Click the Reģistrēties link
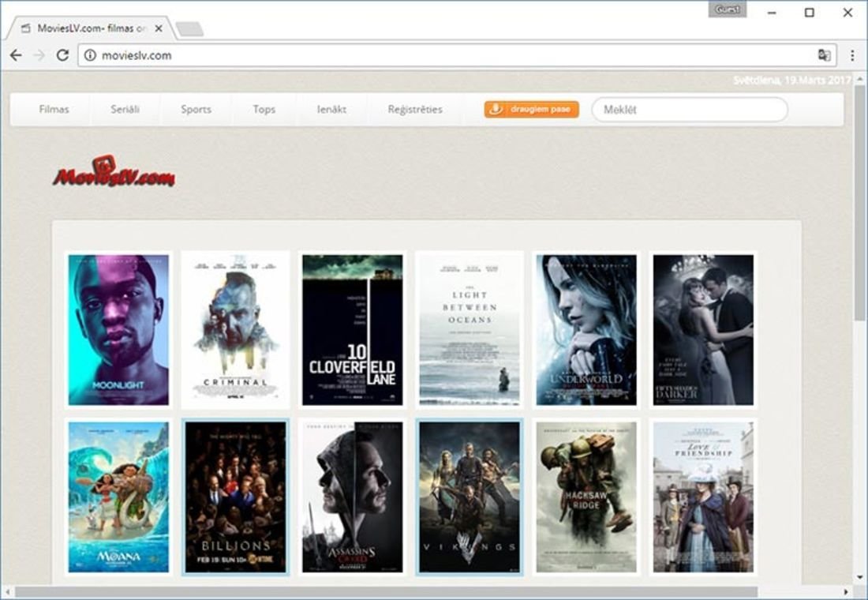This screenshot has height=600, width=868. click(415, 110)
